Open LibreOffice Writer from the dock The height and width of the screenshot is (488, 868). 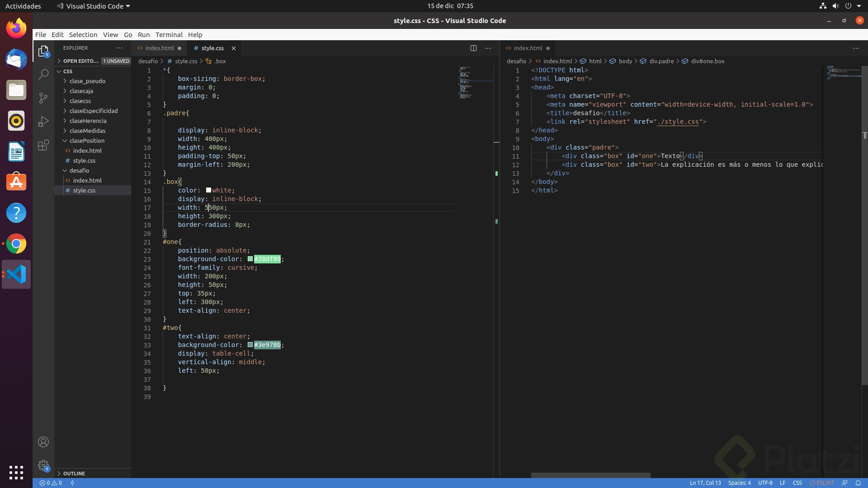(16, 151)
